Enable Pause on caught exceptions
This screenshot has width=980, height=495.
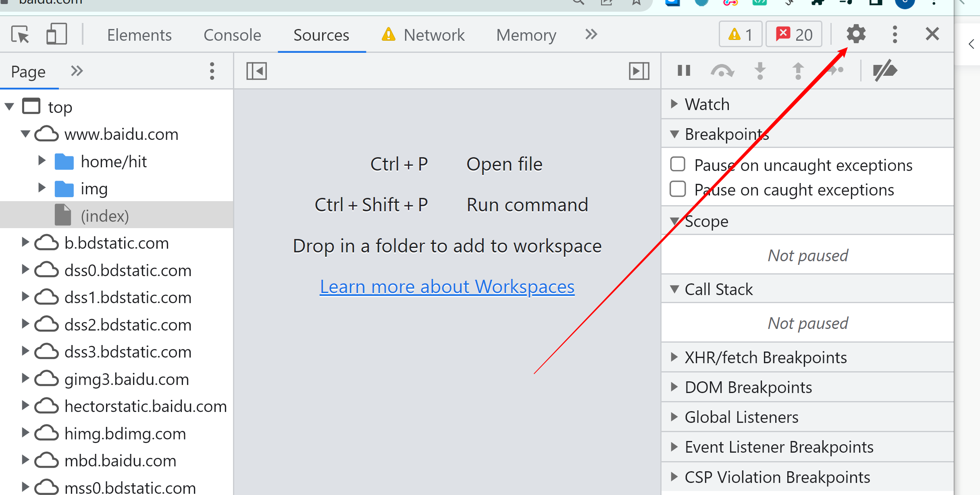point(678,189)
